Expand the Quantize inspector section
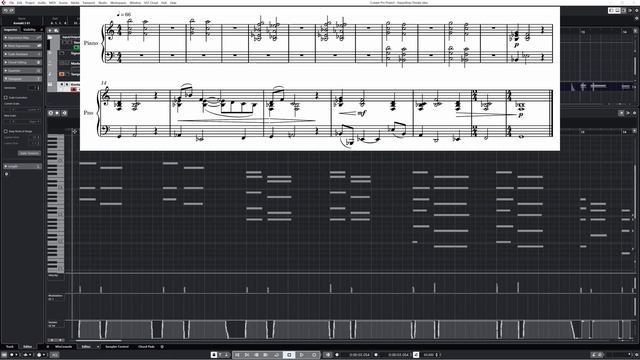The image size is (640, 360). (22, 71)
